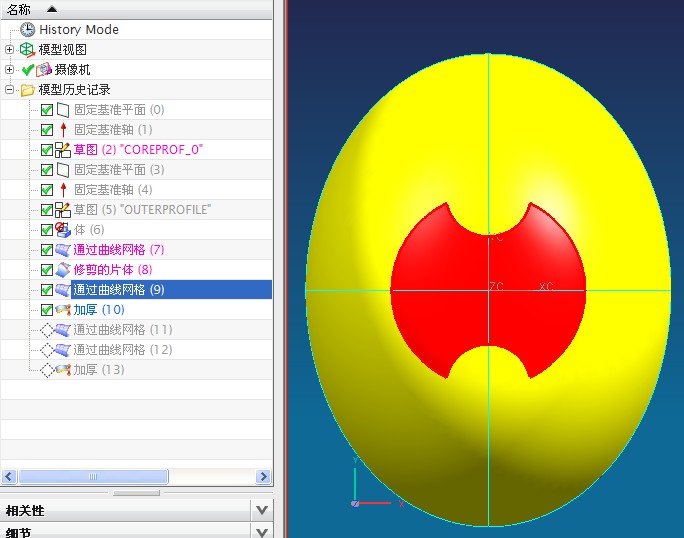The image size is (684, 538).
Task: Expand the 模型视图 tree node
Action: 9,50
